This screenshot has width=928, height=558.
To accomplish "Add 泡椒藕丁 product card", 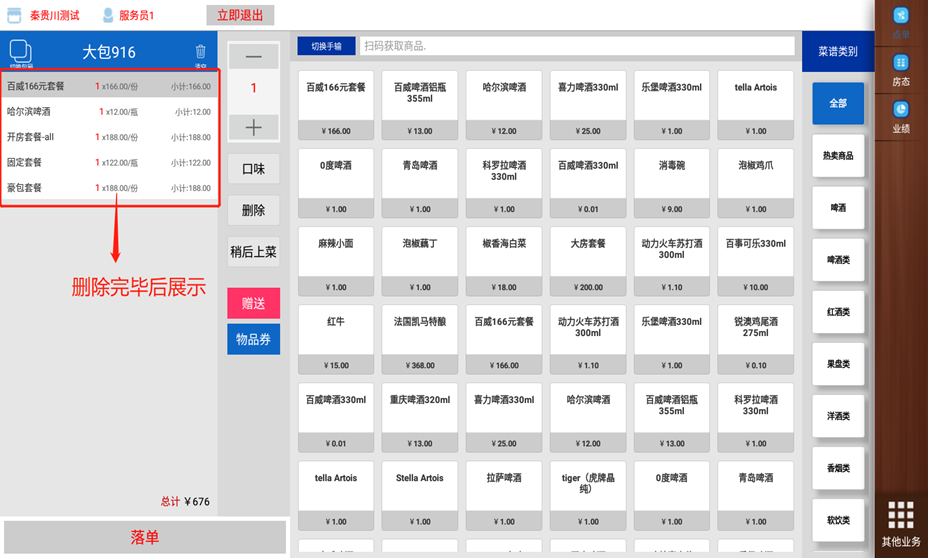I will [420, 262].
